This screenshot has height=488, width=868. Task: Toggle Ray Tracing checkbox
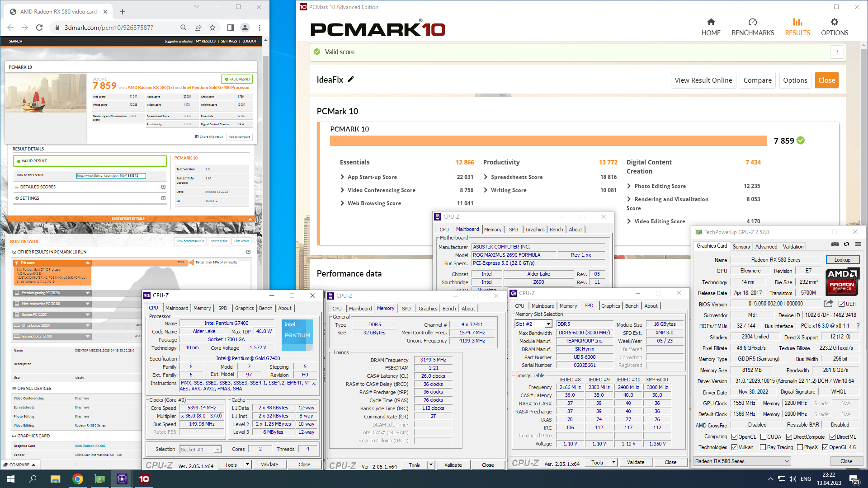click(x=763, y=447)
